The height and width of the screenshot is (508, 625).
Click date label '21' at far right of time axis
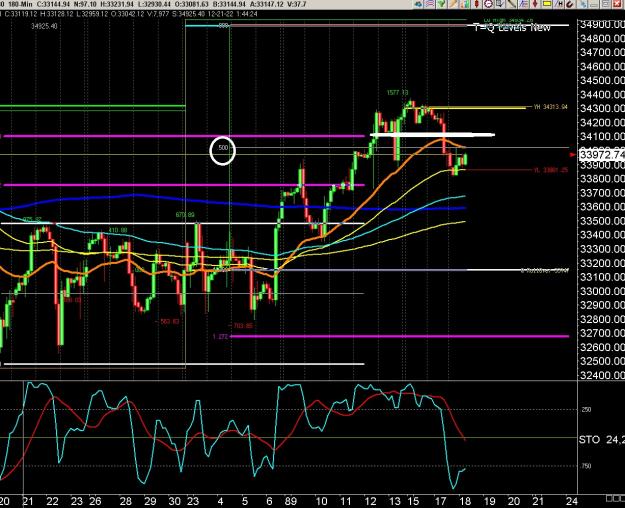538,501
